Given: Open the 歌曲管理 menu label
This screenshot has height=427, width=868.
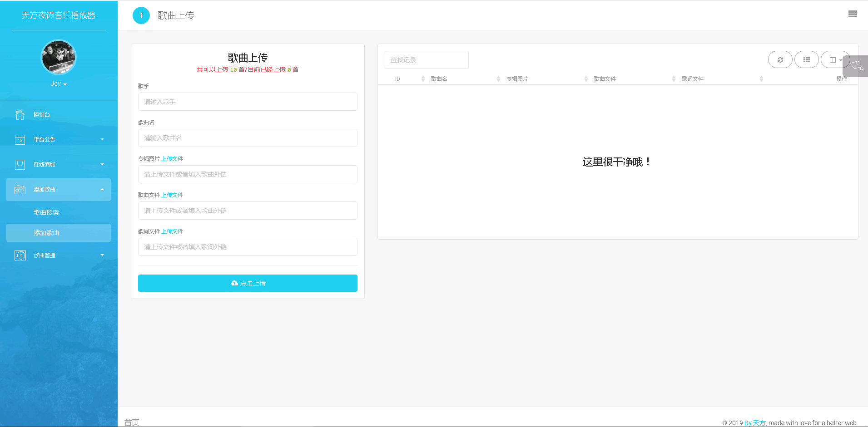Looking at the screenshot, I should point(44,255).
